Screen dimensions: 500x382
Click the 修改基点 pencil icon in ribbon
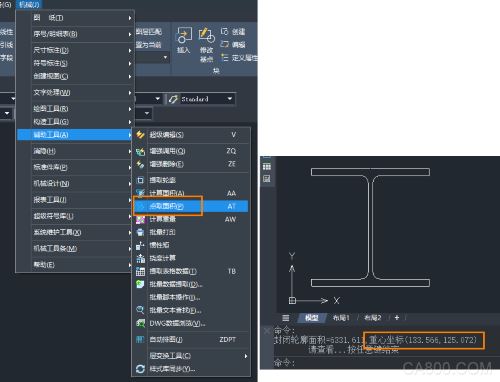[206, 35]
